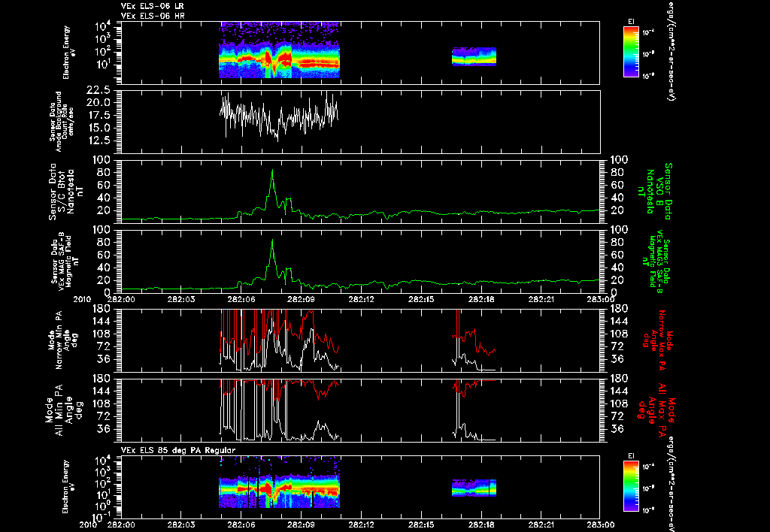The width and height of the screenshot is (770, 532).
Task: Click the "EI" label above the 85 deg PA color bar
Action: (x=631, y=456)
